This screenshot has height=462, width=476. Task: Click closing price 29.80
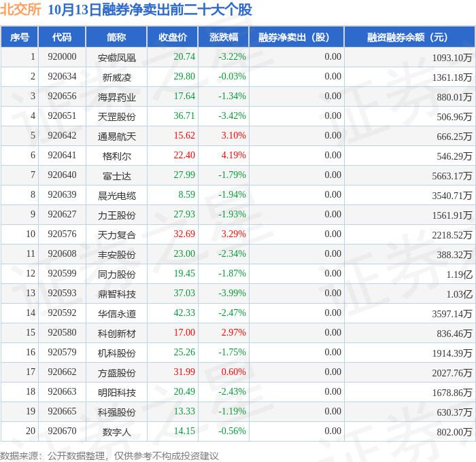click(184, 77)
